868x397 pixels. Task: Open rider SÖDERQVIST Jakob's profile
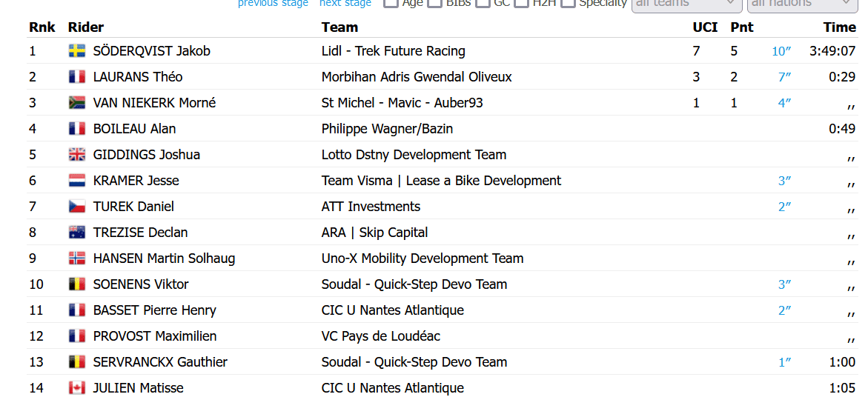152,51
